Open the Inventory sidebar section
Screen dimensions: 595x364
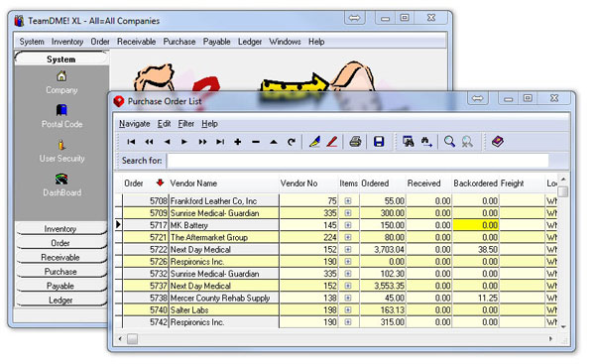(x=61, y=229)
